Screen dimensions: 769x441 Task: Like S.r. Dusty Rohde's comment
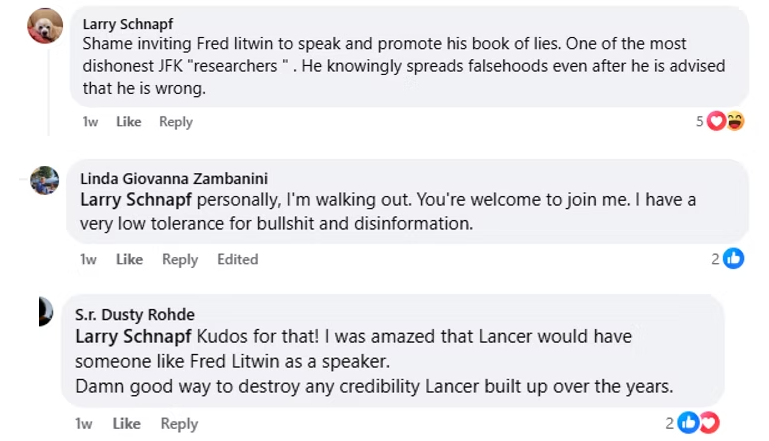127,423
